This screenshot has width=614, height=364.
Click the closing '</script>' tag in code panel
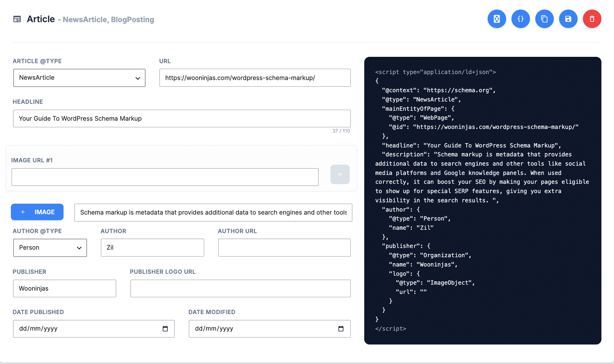(391, 329)
